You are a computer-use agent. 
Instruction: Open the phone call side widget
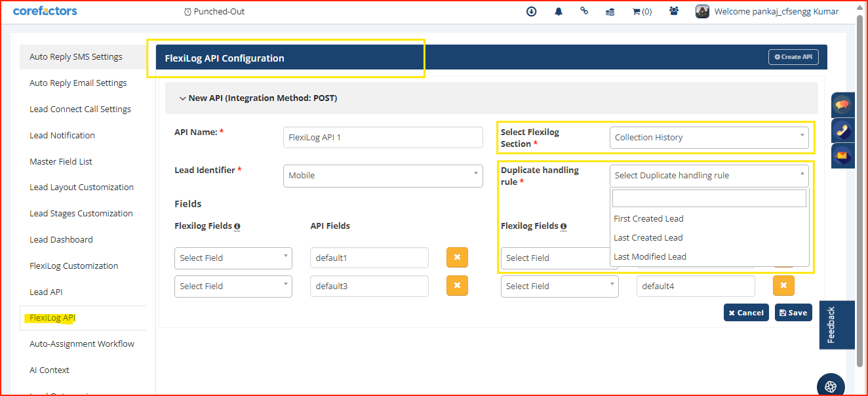coord(842,130)
